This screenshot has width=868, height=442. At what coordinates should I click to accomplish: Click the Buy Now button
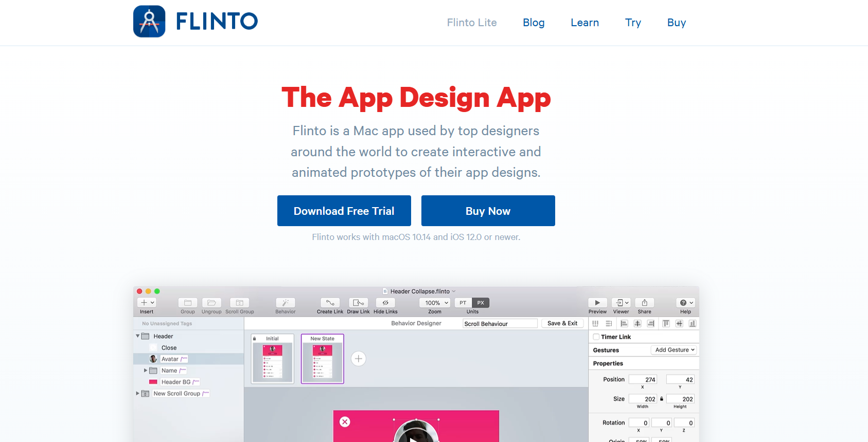pyautogui.click(x=488, y=211)
